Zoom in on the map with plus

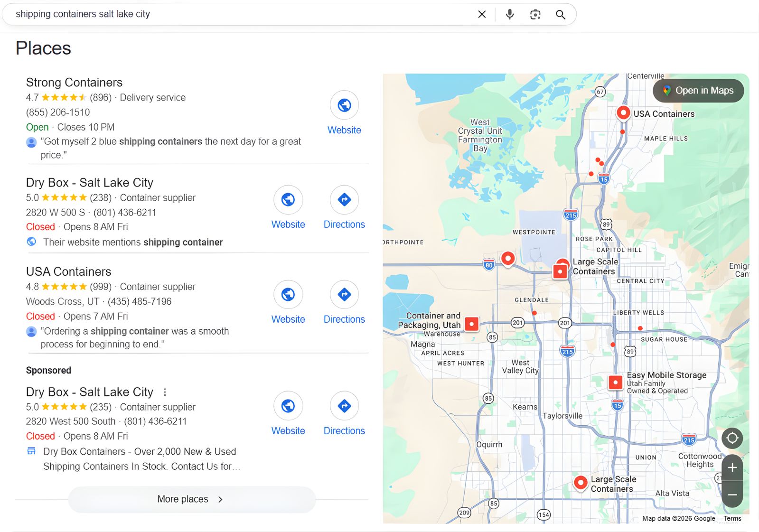(x=732, y=467)
